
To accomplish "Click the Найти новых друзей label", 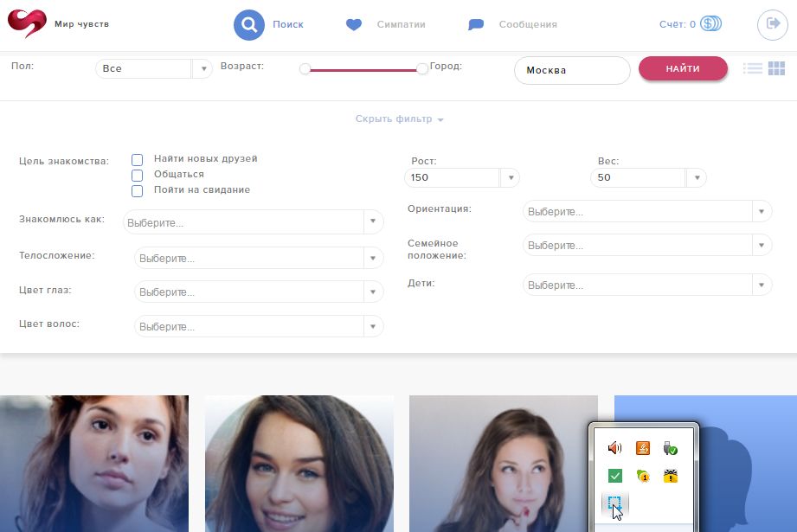I will coord(206,158).
